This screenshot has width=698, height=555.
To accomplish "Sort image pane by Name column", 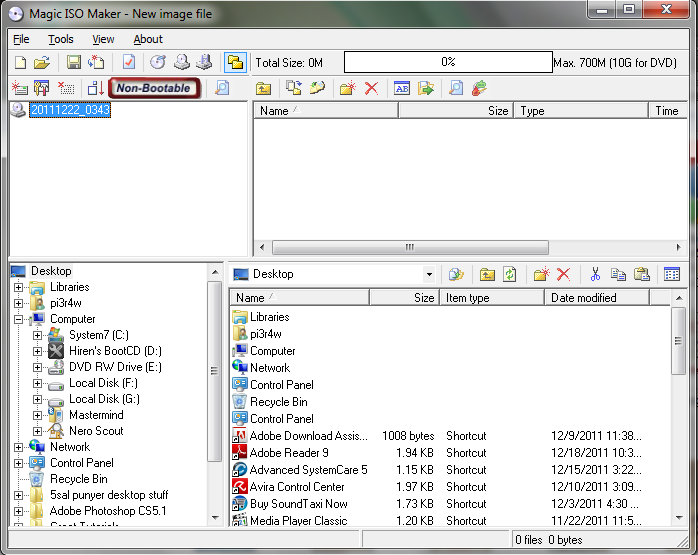I will pyautogui.click(x=326, y=111).
